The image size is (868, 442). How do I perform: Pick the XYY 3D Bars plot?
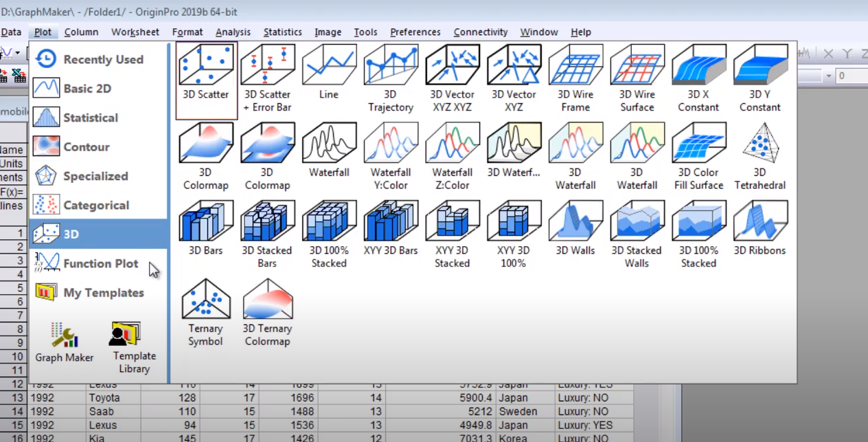tap(391, 230)
